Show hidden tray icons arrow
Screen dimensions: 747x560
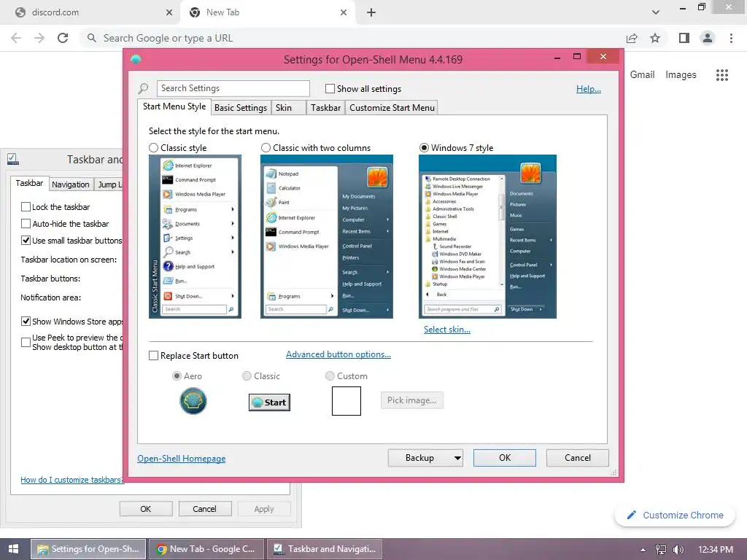(x=643, y=550)
